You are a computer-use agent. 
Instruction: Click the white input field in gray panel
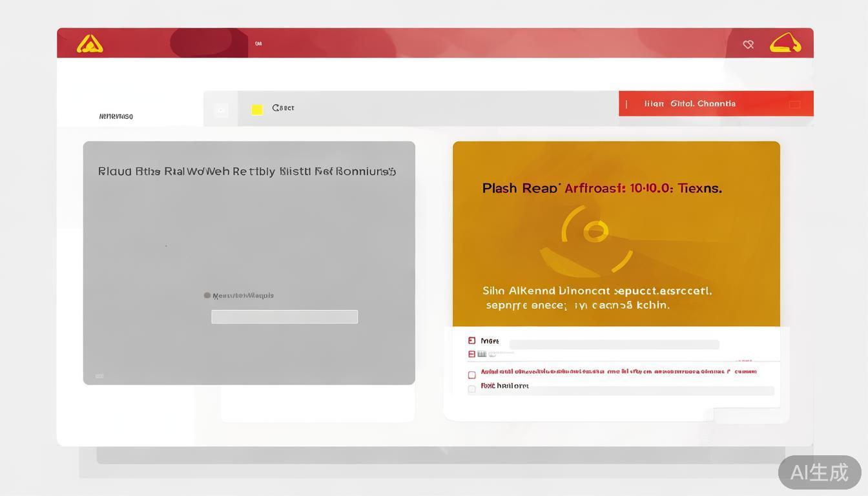[x=284, y=316]
